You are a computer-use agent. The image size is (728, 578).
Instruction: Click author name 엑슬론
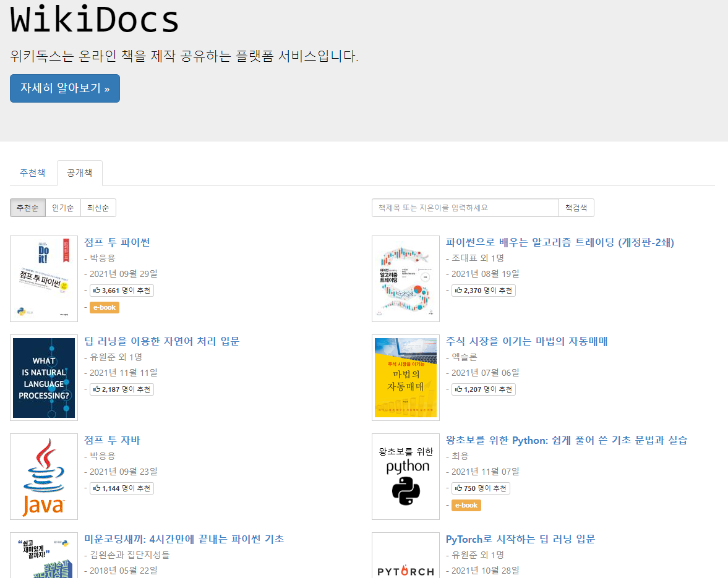coord(465,357)
